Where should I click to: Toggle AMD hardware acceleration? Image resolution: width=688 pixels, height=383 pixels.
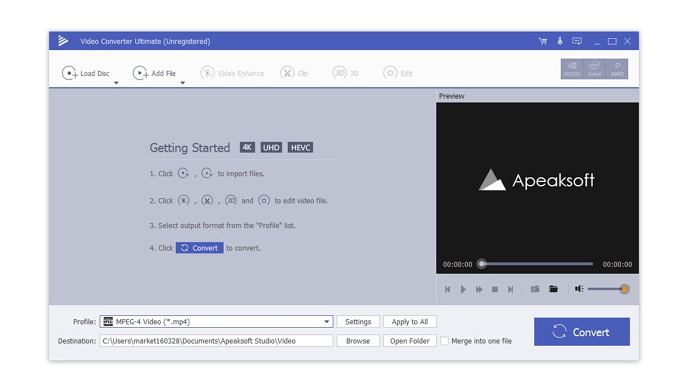(x=617, y=69)
